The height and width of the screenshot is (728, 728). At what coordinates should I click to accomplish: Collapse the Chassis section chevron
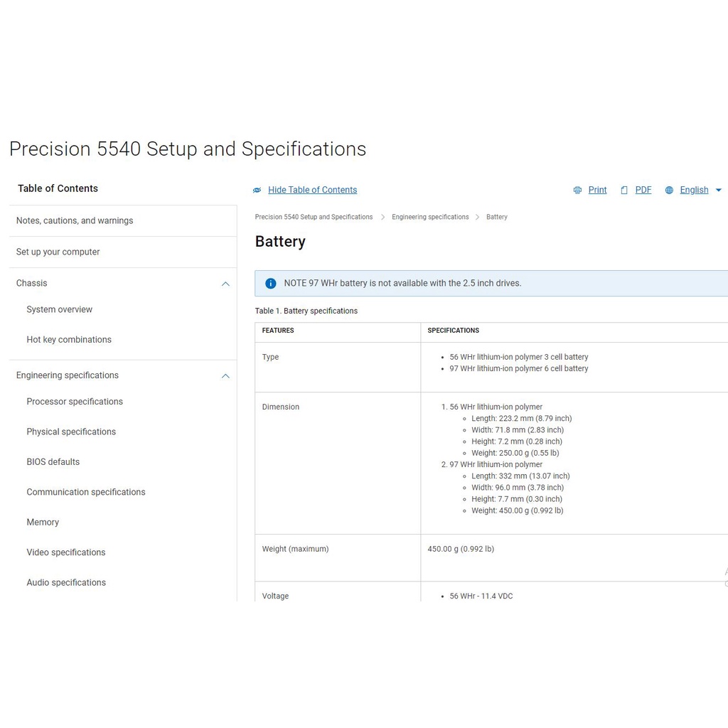(x=225, y=284)
